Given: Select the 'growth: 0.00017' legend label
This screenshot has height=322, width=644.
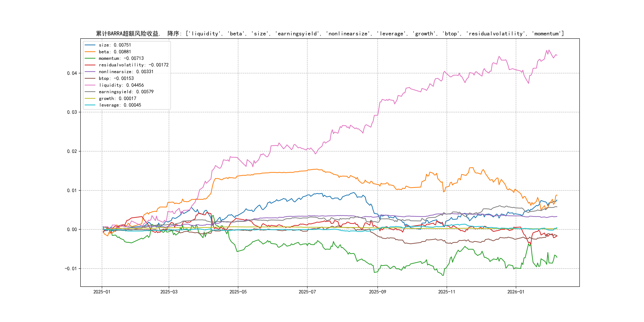Looking at the screenshot, I should (x=117, y=99).
